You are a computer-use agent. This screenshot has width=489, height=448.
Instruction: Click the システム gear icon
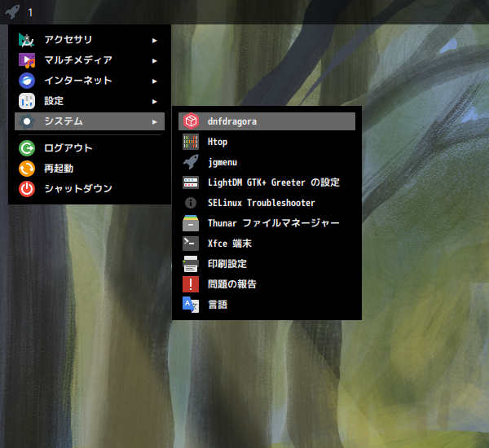(27, 121)
